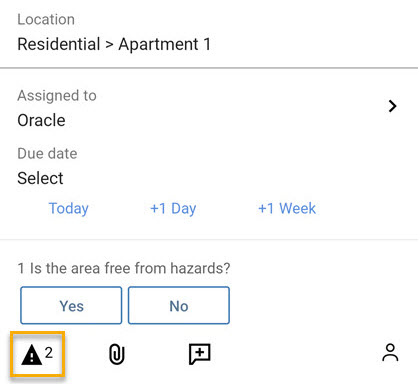
Task: Expand Assigned to chevron arrow
Action: (393, 106)
